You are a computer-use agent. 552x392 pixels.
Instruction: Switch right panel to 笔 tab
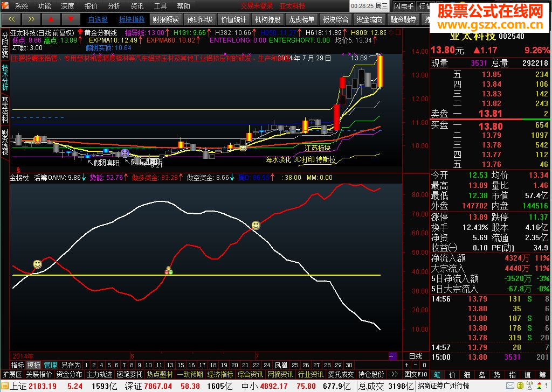[x=437, y=375]
